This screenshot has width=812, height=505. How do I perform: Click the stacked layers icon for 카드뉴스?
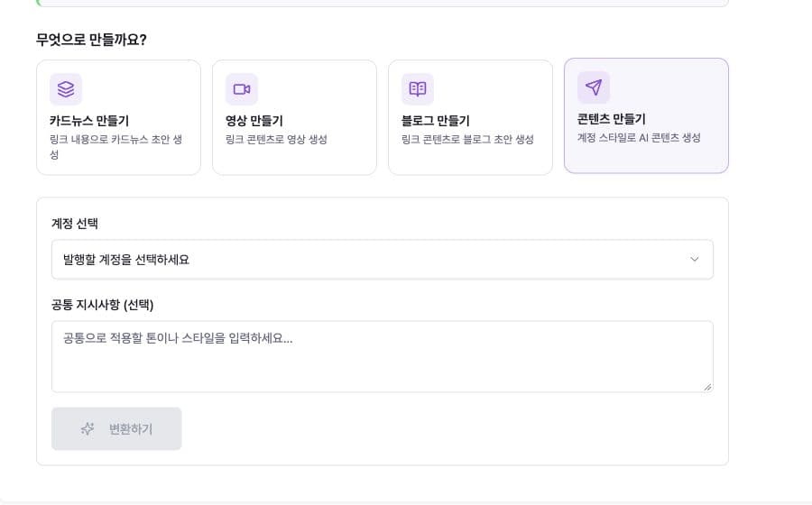(x=66, y=89)
